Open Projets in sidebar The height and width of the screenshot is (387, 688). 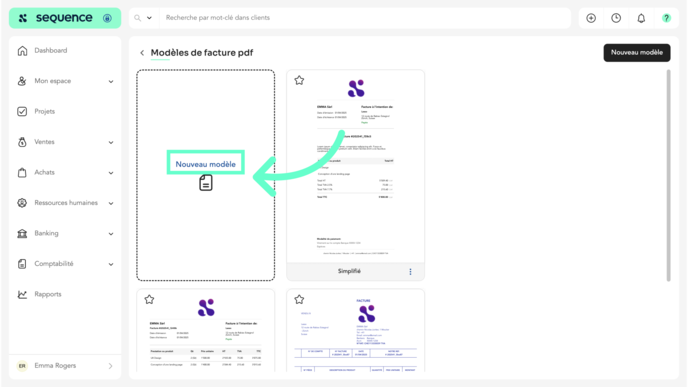point(45,111)
